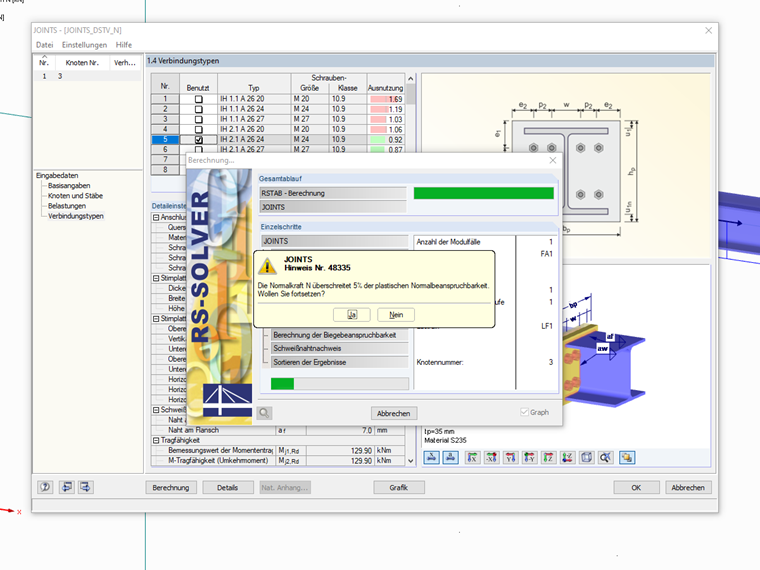This screenshot has width=760, height=570.
Task: Select Knoten und Stäbe in navigator
Action: point(75,196)
